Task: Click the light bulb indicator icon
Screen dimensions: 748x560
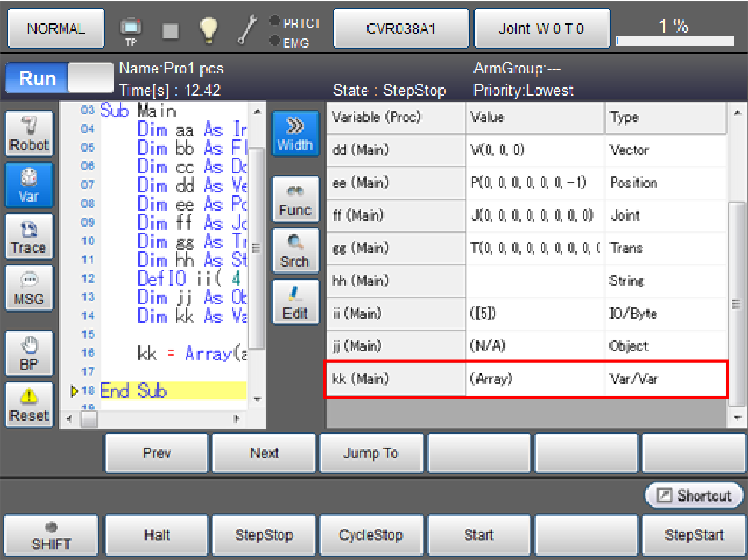Action: point(208,29)
